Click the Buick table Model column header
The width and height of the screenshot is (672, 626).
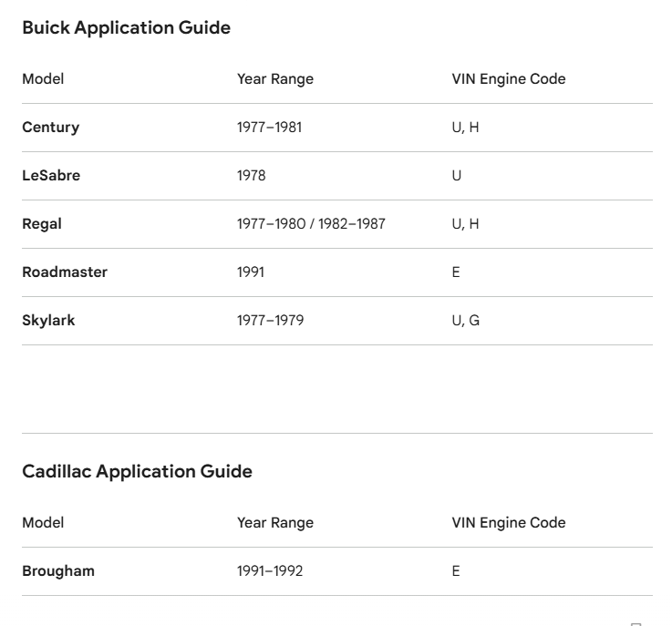[x=43, y=79]
